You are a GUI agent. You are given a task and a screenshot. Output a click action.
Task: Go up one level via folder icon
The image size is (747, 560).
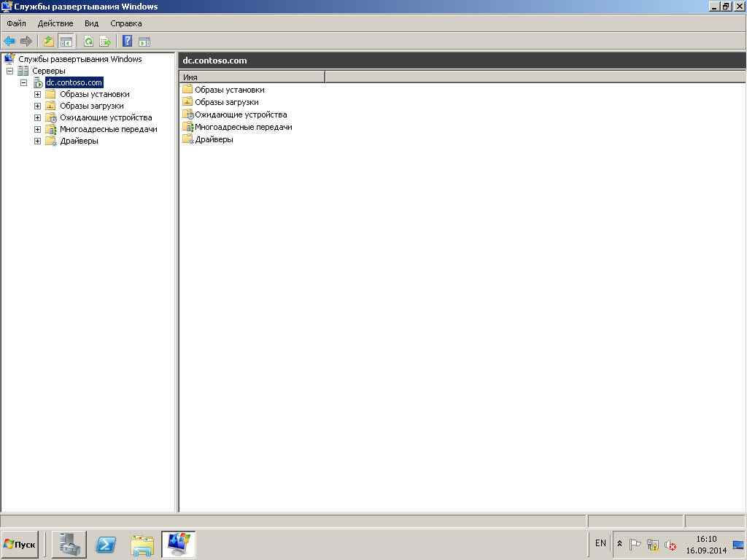(48, 42)
